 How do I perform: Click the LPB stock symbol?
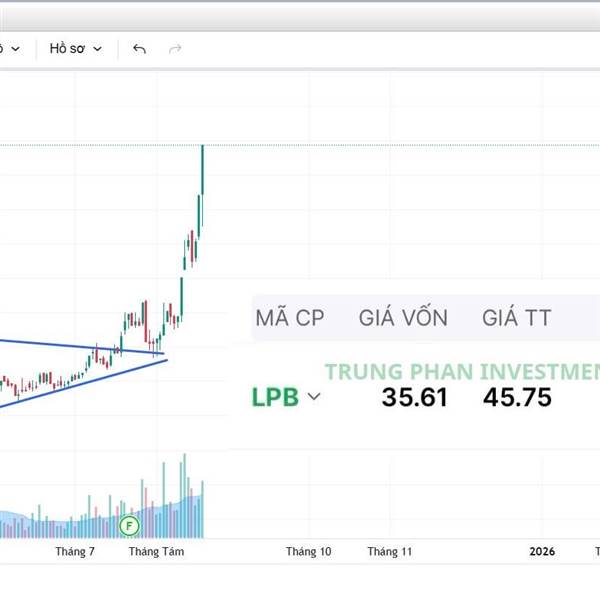[x=275, y=397]
